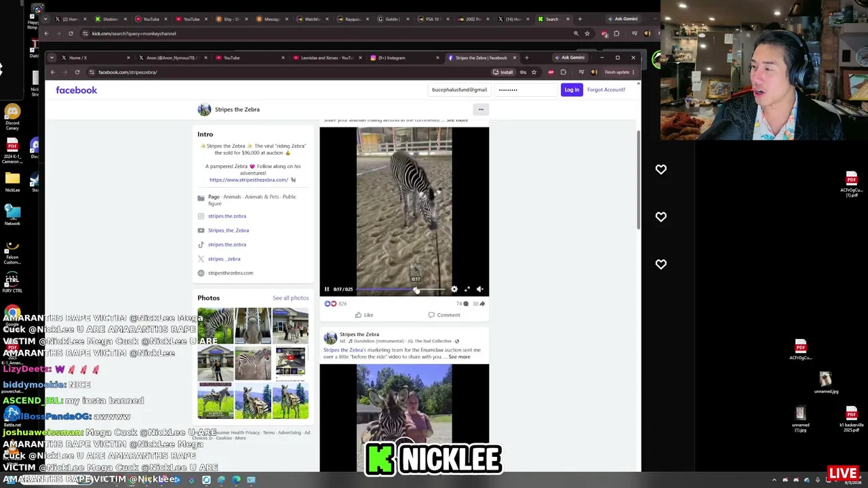
Task: Click the post reactions count 826
Action: [x=342, y=304]
